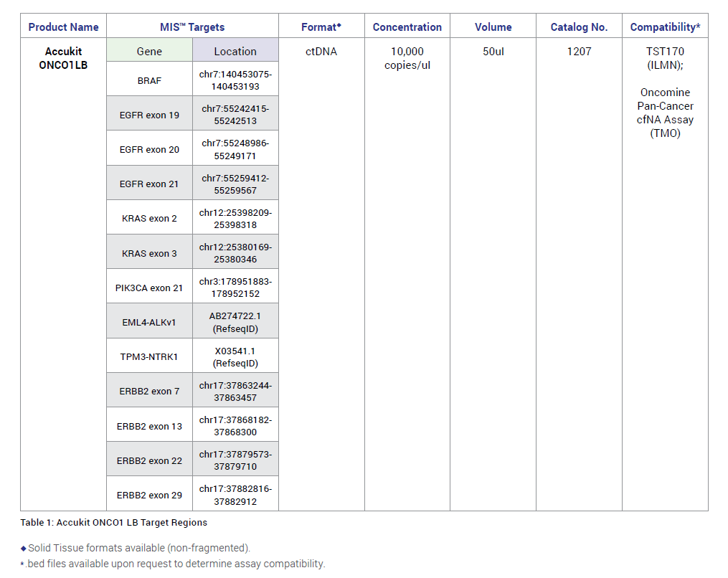Select the AB274722.1 RefseqID cell
Viewport: 728px width, 578px height.
[x=235, y=321]
